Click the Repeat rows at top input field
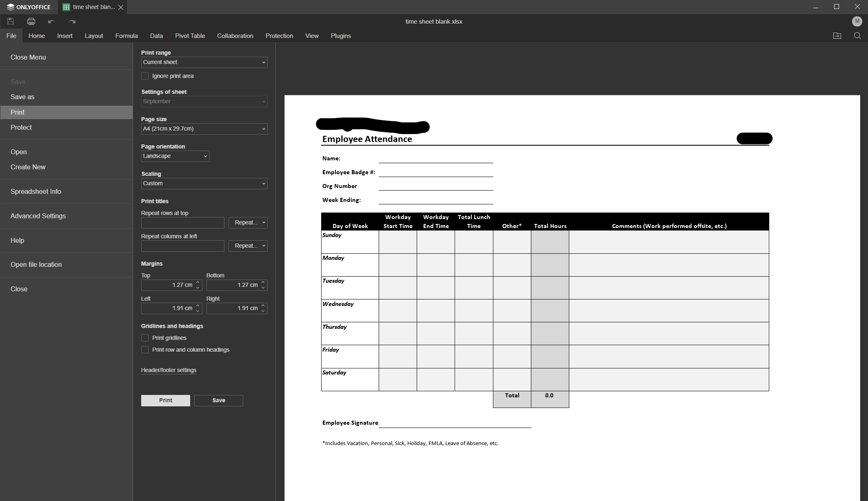Screen dimensions: 868x501 click(183, 223)
